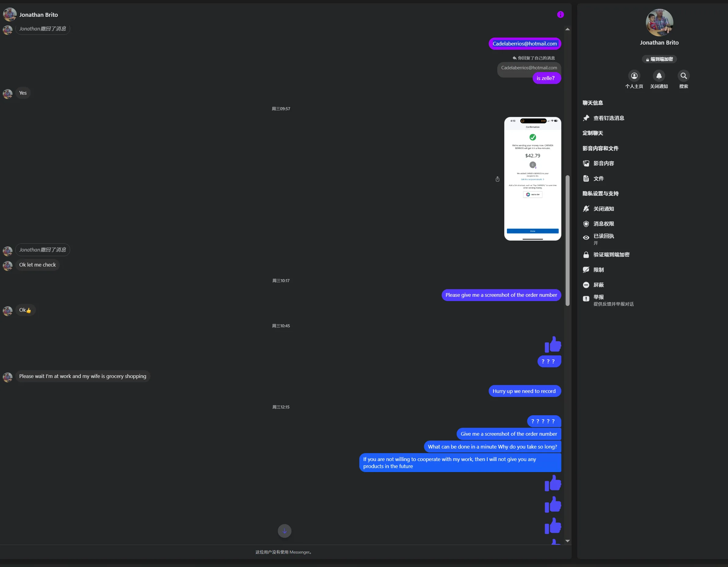The image size is (728, 567).
Task: Click the share icon beside payment screenshot
Action: coord(497,179)
